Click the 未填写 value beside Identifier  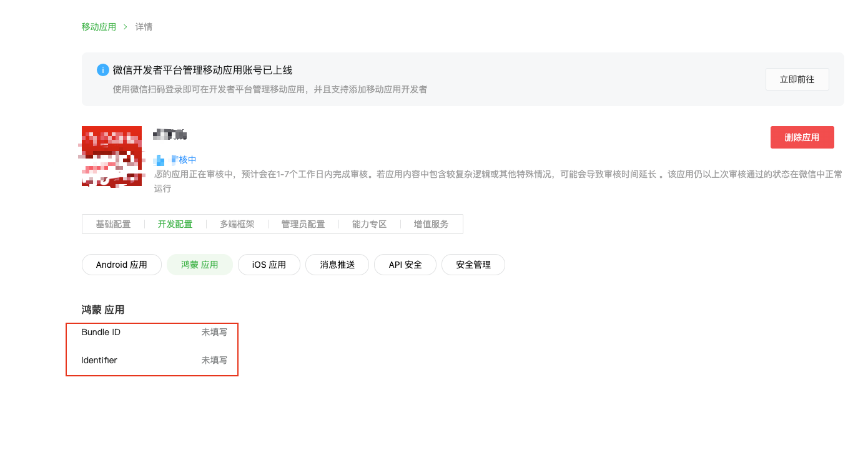pyautogui.click(x=214, y=361)
